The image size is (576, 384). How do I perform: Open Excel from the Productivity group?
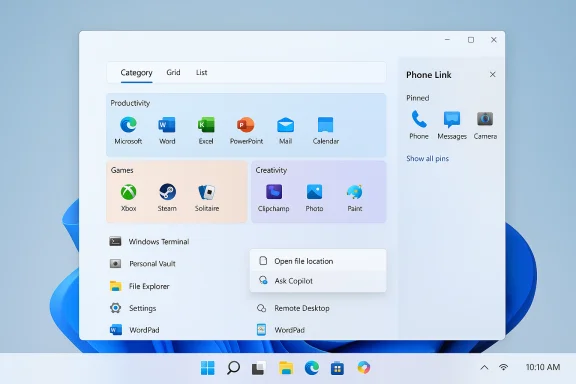pyautogui.click(x=206, y=130)
